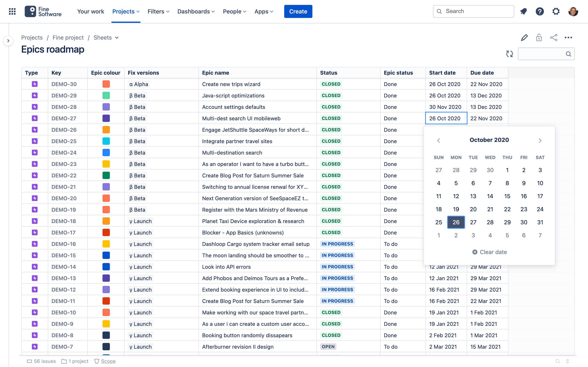Screen dimensions: 588x367
Task: Expand the collapsed left sidebar
Action: 8,41
